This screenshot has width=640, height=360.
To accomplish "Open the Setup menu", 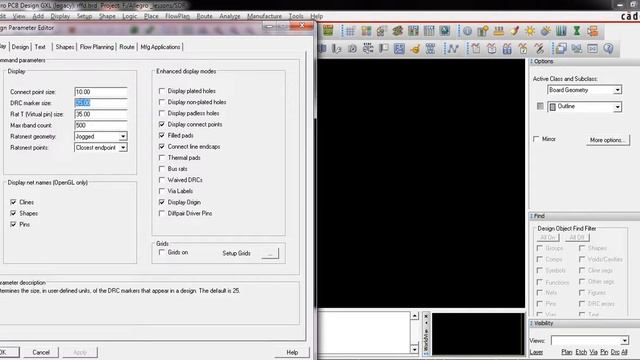I will click(x=84, y=16).
